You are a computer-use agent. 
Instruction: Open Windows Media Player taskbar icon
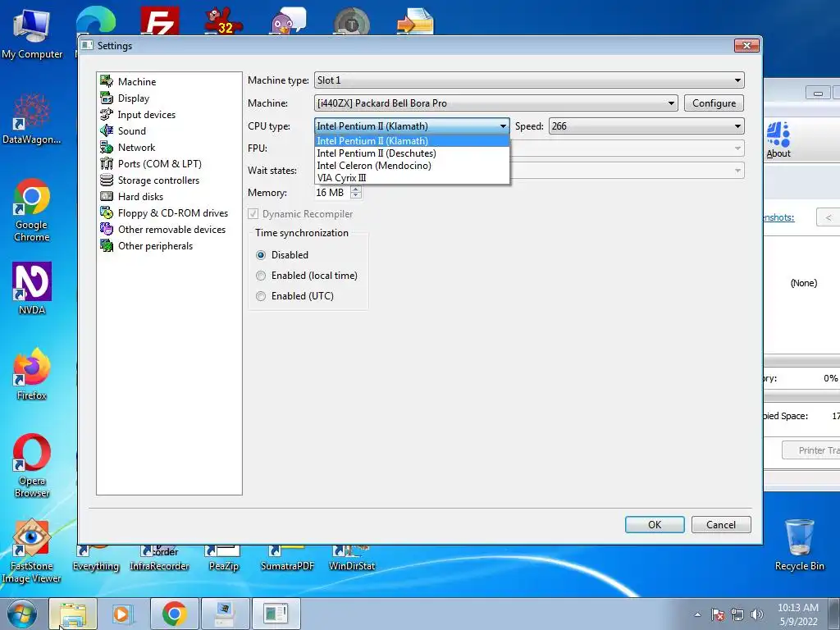[x=123, y=614]
